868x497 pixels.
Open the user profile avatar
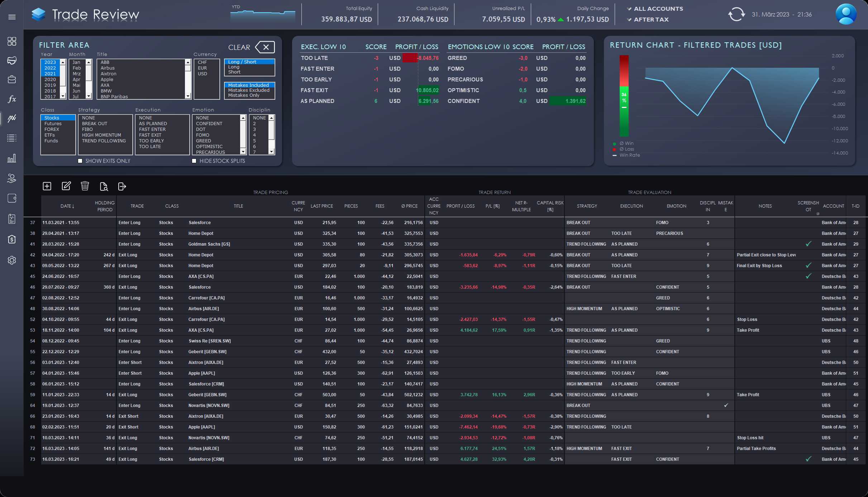pos(846,14)
